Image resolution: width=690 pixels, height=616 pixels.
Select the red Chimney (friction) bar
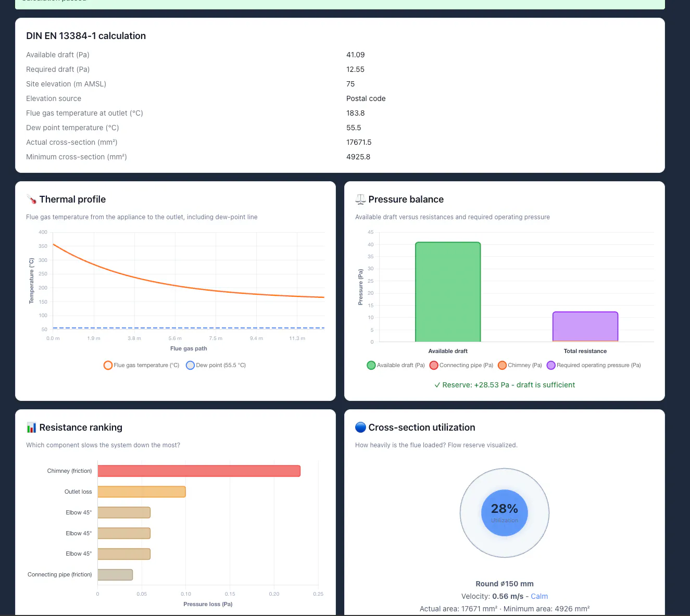(x=199, y=471)
